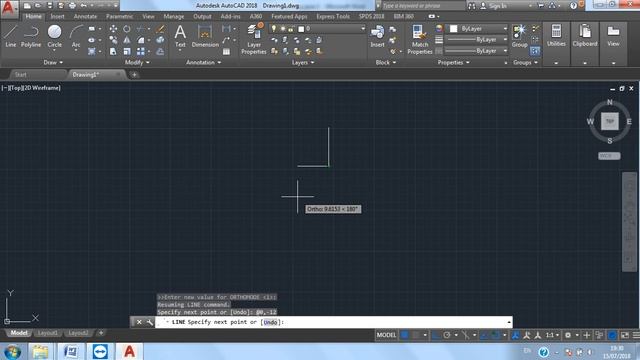
Task: Expand the Modify panel
Action: [x=137, y=62]
